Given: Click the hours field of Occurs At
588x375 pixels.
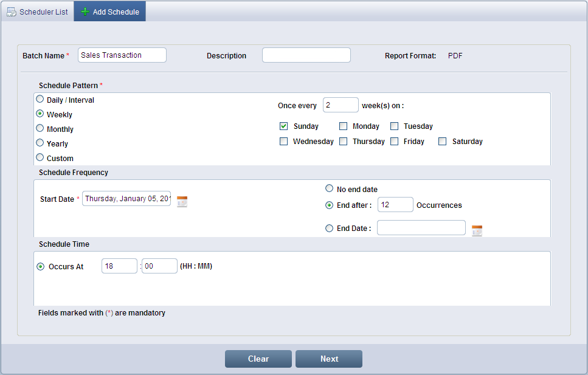Looking at the screenshot, I should click(x=119, y=266).
